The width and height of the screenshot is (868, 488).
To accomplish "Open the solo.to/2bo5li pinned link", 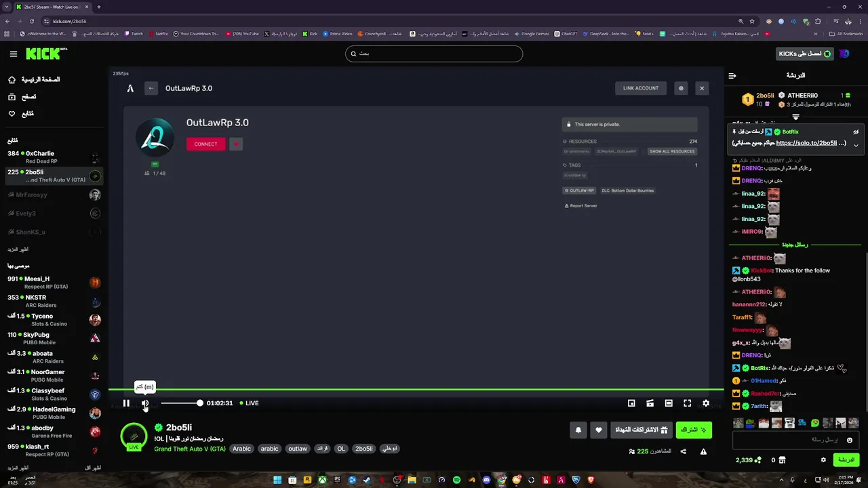I will tap(806, 143).
